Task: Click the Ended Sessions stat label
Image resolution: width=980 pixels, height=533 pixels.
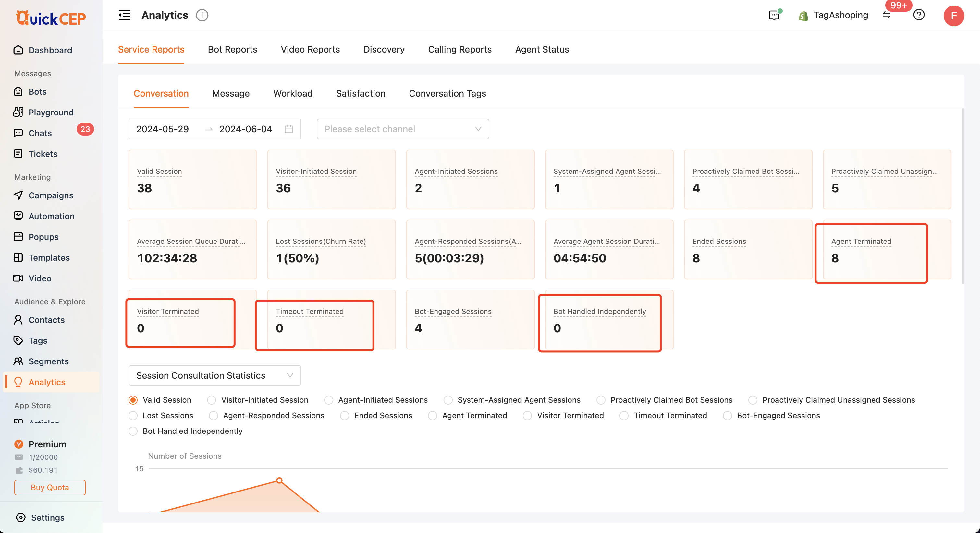Action: tap(719, 241)
